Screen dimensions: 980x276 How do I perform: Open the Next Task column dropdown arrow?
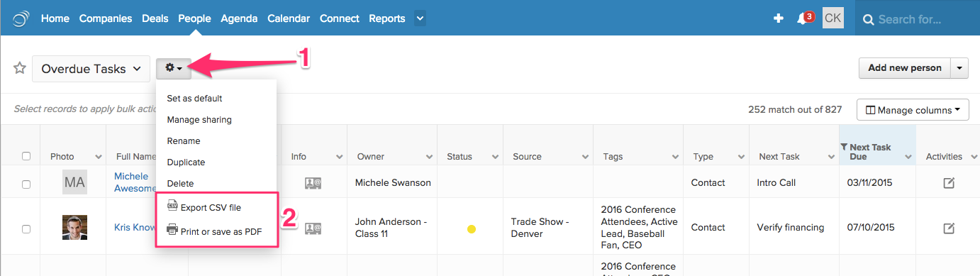(830, 157)
